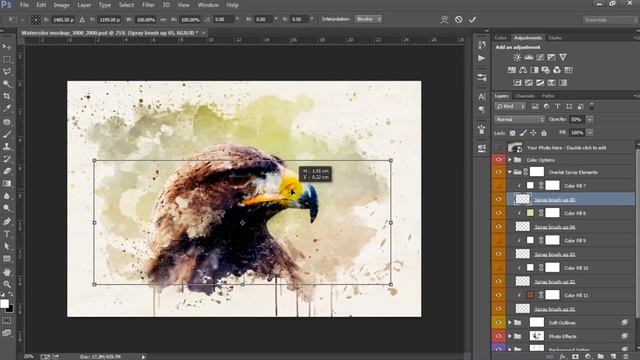Viewport: 640px width, 360px height.
Task: Select the Horizontal Type tool
Action: [7, 234]
